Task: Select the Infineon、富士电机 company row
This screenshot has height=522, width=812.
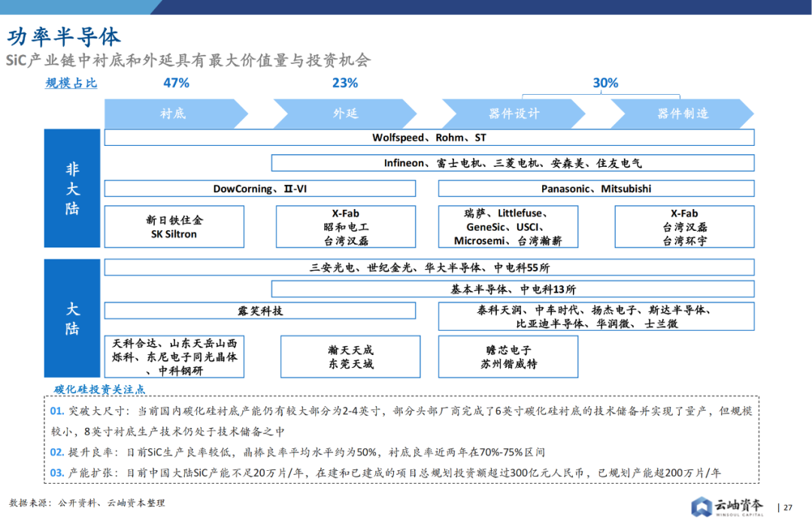Action: coord(513,163)
